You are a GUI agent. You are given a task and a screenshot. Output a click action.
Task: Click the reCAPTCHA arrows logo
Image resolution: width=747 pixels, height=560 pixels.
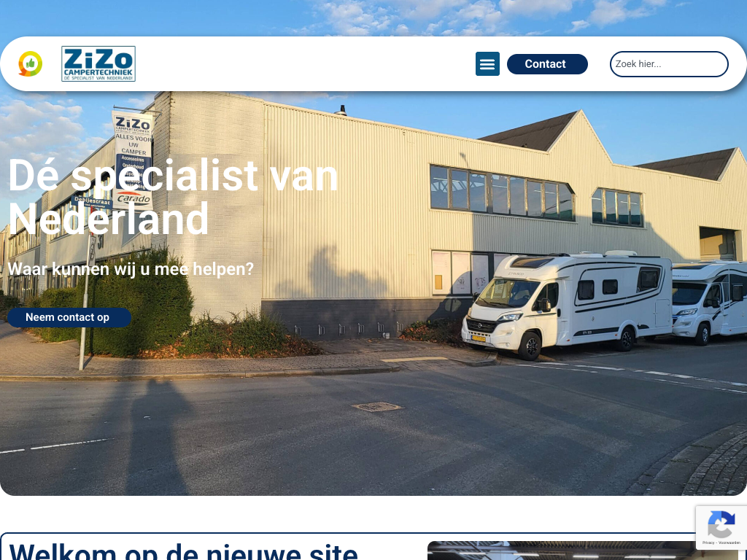coord(721,524)
